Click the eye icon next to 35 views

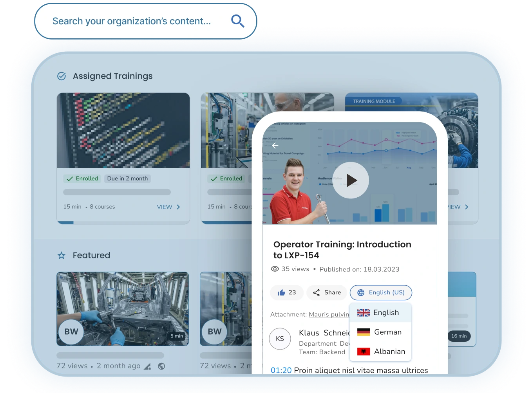pyautogui.click(x=275, y=269)
